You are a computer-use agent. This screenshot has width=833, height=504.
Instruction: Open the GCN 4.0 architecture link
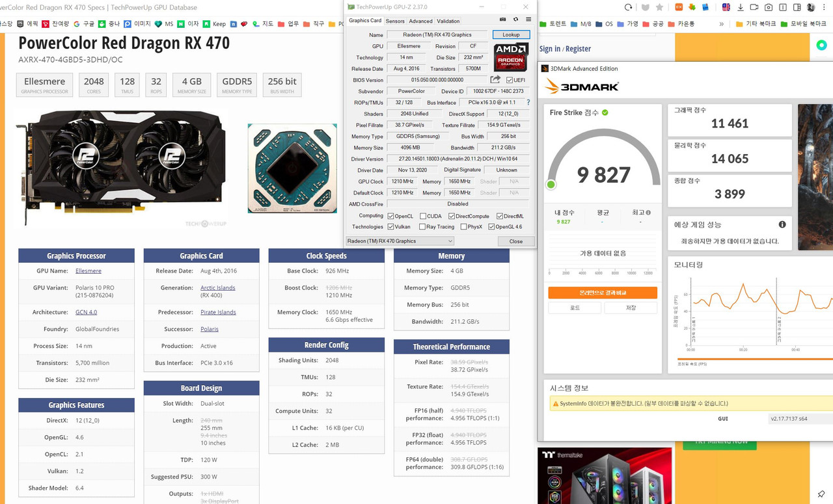pyautogui.click(x=86, y=312)
